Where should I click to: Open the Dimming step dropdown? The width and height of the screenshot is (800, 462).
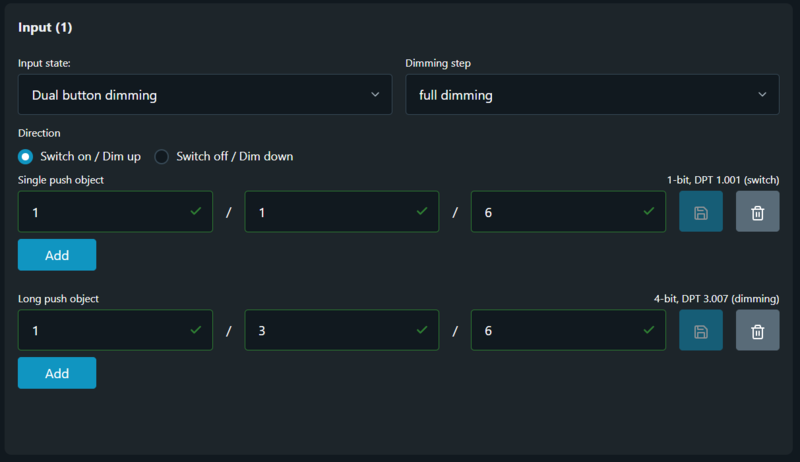coord(592,95)
